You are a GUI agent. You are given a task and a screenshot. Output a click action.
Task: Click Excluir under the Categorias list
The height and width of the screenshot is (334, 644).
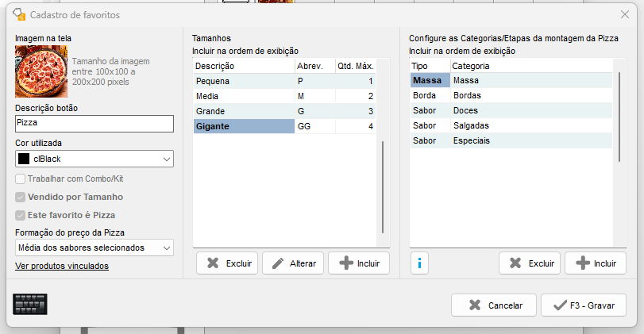530,263
